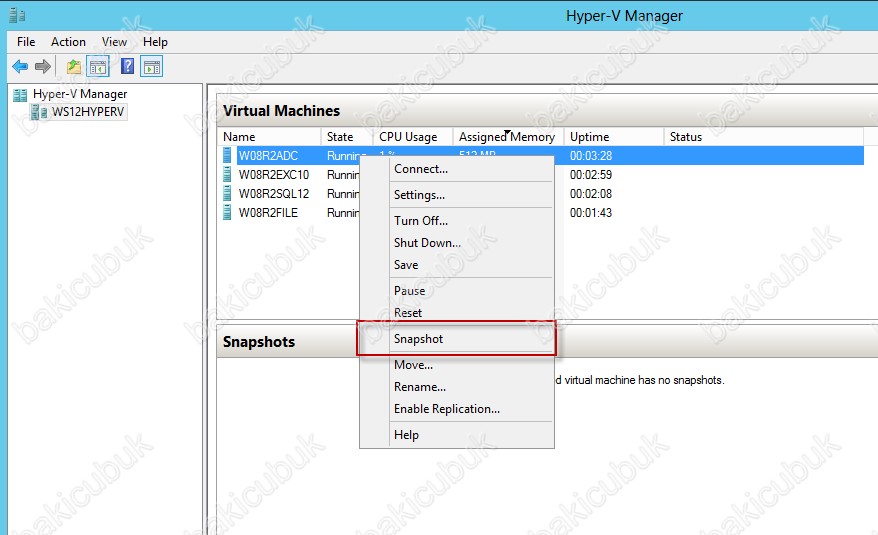878x535 pixels.
Task: Click uptime value 00:03:28
Action: coord(591,156)
